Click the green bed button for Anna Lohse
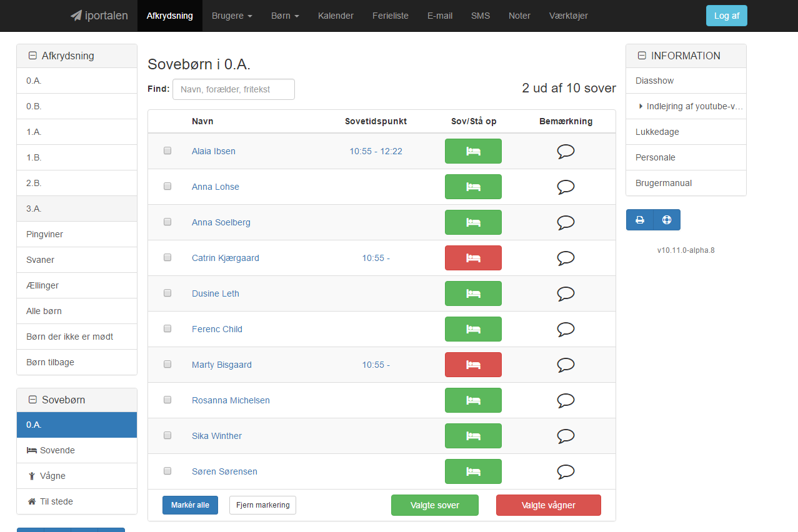Viewport: 798px width, 532px height. 473,187
